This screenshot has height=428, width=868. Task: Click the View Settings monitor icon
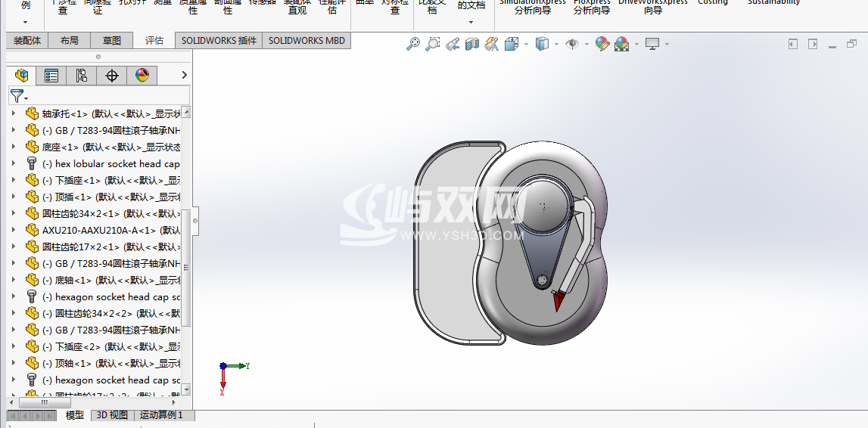(x=652, y=44)
